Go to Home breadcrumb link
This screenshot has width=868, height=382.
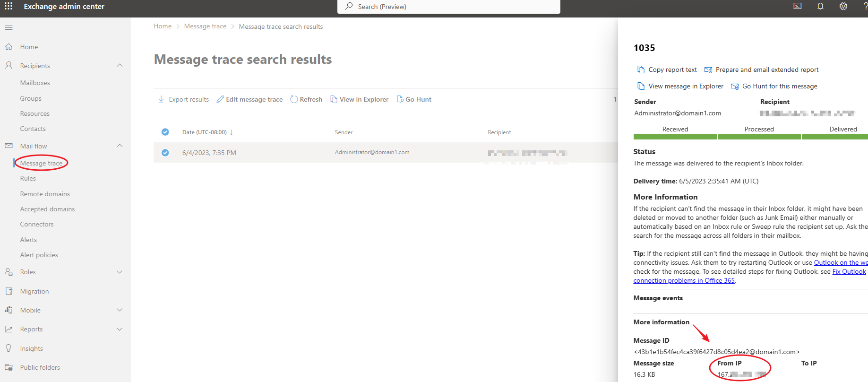pos(163,26)
